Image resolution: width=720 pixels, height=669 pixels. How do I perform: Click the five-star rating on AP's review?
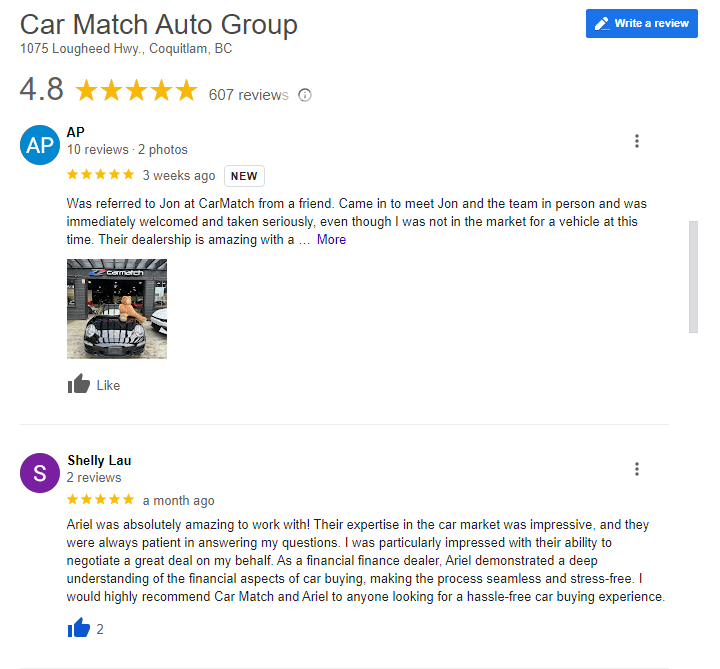[x=100, y=175]
